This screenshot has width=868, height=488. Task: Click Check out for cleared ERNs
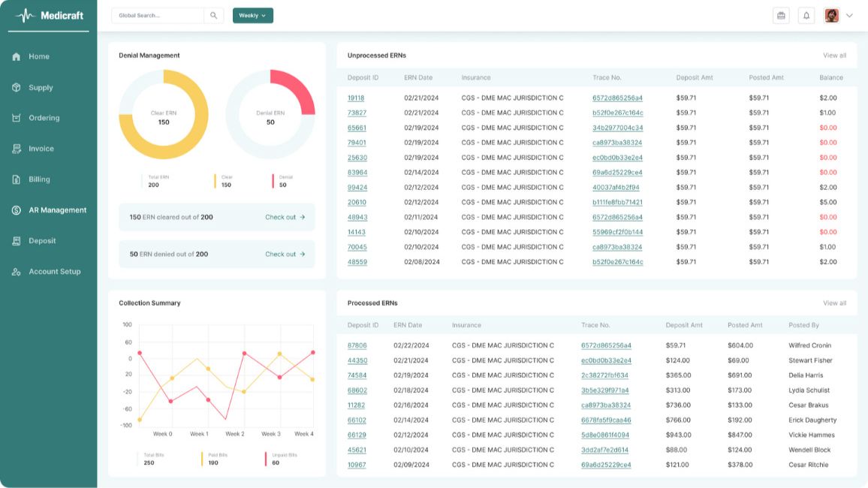pos(285,217)
